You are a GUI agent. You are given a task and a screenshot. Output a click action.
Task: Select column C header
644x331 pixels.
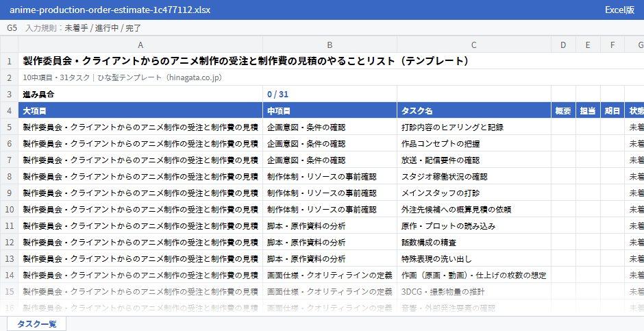(474, 45)
